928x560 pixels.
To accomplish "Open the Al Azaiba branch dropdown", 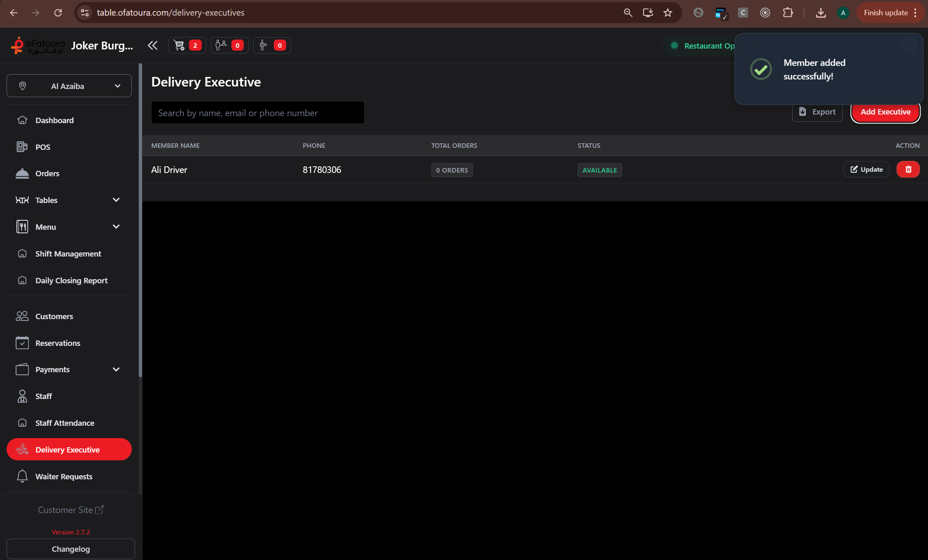I will coord(69,86).
